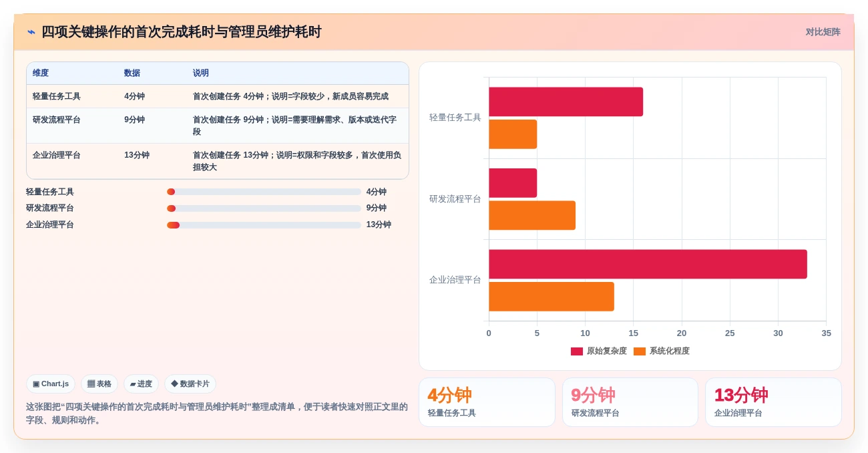Click the 4分钟 value beside the progress bar
This screenshot has width=868, height=453.
[x=377, y=192]
